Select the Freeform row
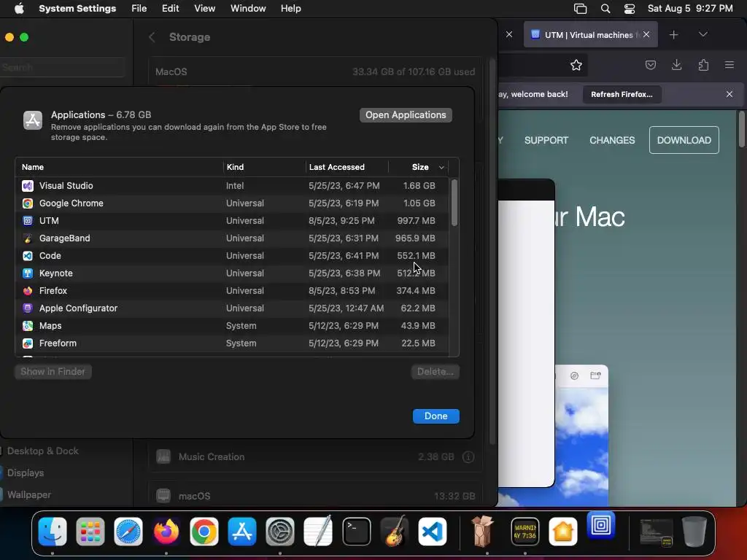 pos(232,343)
